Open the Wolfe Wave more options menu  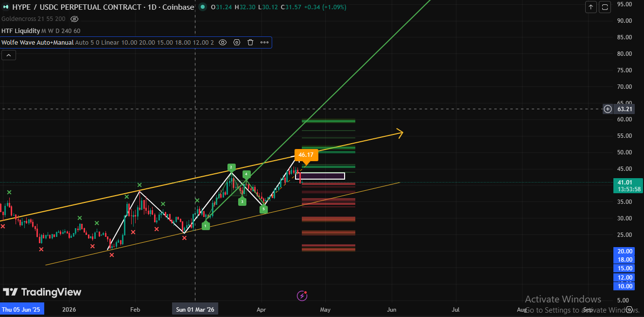pyautogui.click(x=264, y=42)
